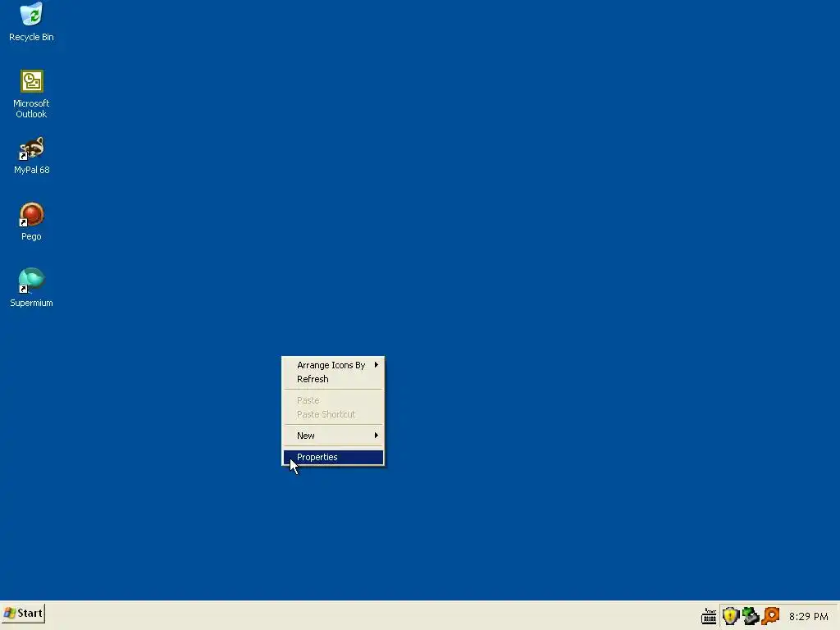Click the greyed-out Paste entry
840x630 pixels.
(x=333, y=400)
